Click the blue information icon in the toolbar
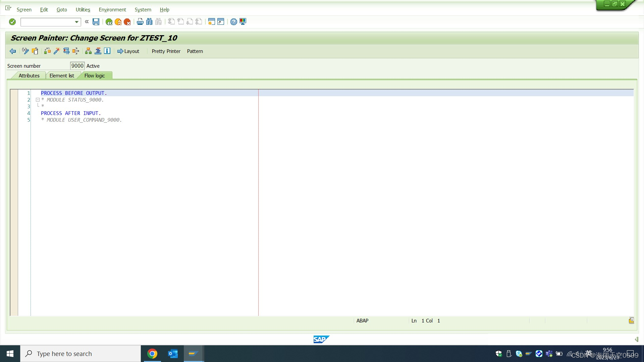Viewport: 644px width, 362px height. pos(107,51)
